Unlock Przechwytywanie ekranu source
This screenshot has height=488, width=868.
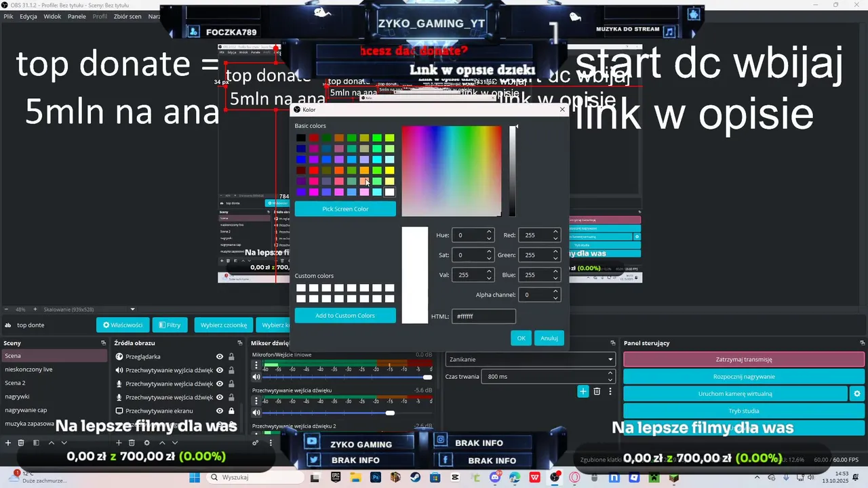[231, 411]
